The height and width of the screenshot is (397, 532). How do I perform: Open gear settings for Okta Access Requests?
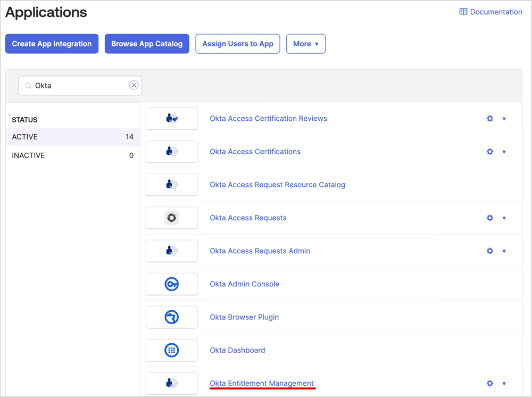click(x=490, y=218)
